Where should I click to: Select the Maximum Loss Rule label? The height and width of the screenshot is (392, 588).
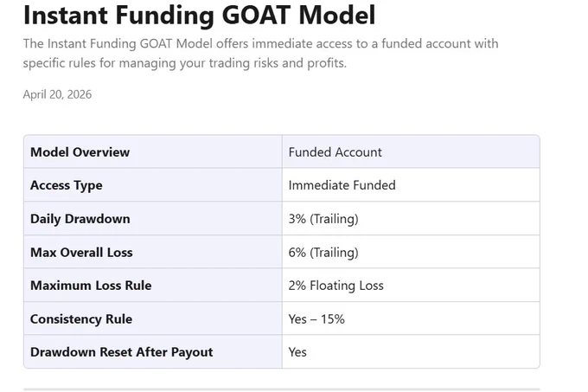91,286
